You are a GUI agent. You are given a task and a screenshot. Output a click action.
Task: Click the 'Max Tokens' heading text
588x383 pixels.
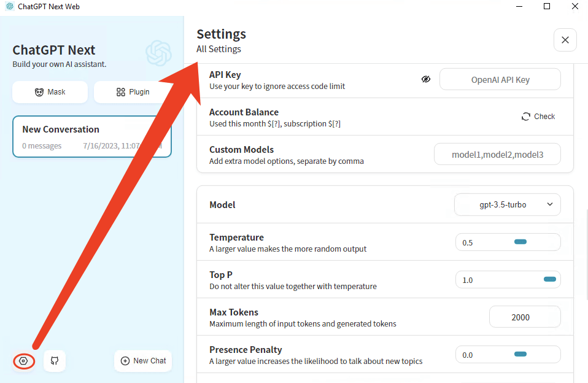tap(234, 312)
